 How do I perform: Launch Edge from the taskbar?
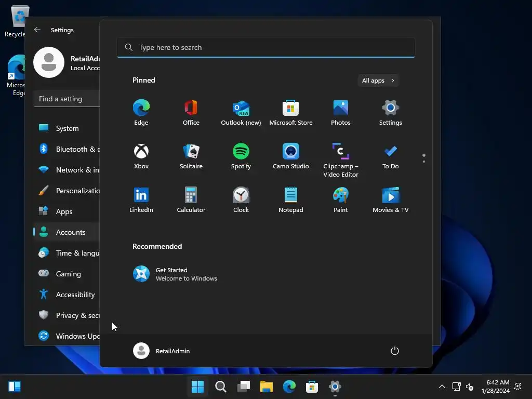289,386
